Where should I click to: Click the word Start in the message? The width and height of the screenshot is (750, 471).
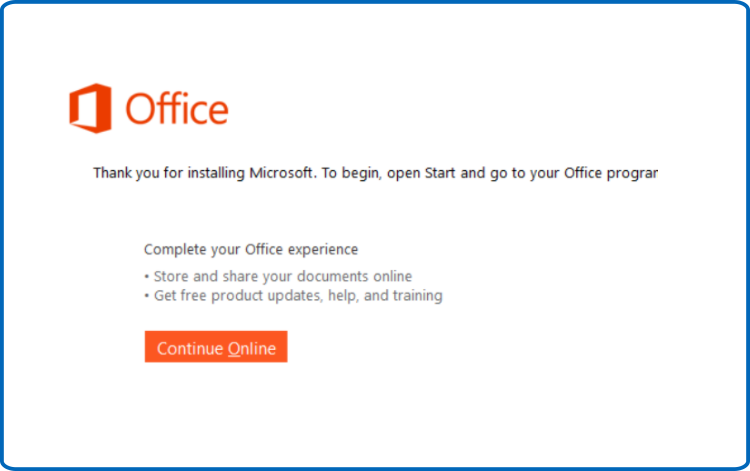440,173
